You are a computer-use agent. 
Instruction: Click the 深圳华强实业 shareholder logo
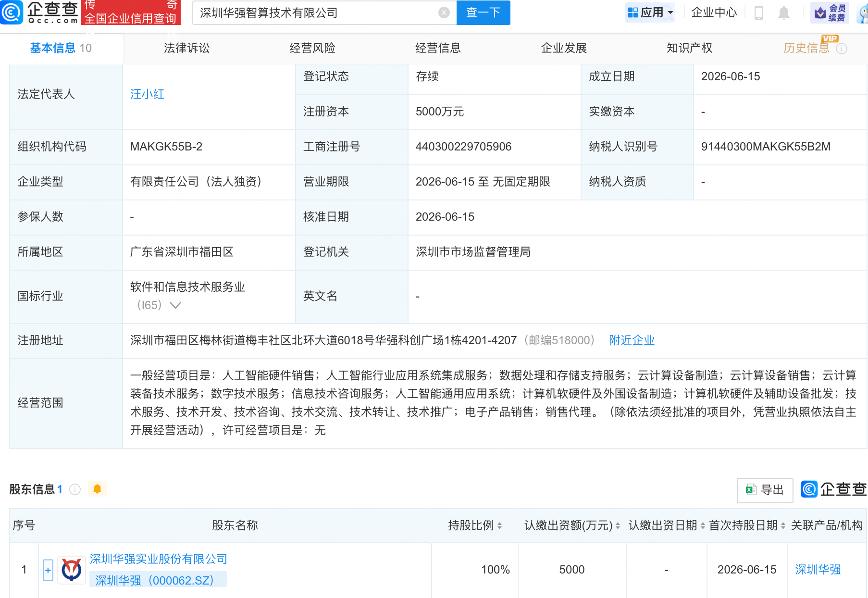point(72,570)
